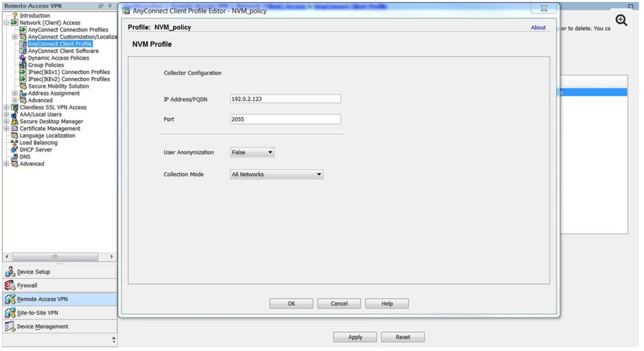Select Clientless SSL VPN Access icon
This screenshot has height=351, width=644.
tap(15, 107)
